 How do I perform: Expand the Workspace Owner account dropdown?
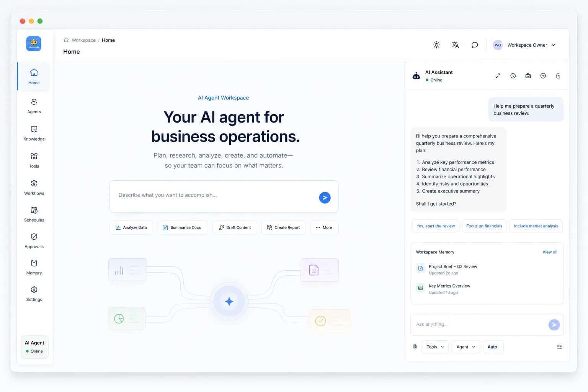[524, 45]
